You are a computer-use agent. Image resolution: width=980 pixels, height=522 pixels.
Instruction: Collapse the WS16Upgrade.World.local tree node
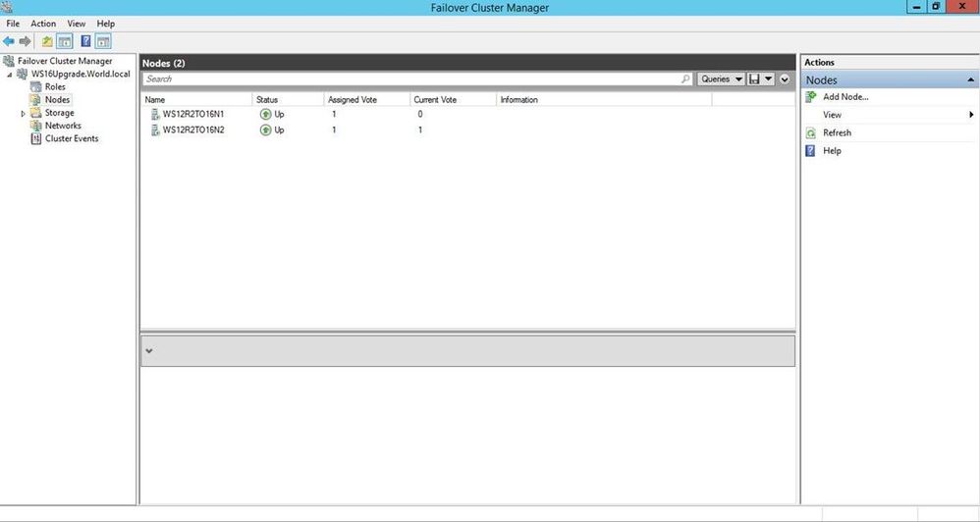(10, 75)
